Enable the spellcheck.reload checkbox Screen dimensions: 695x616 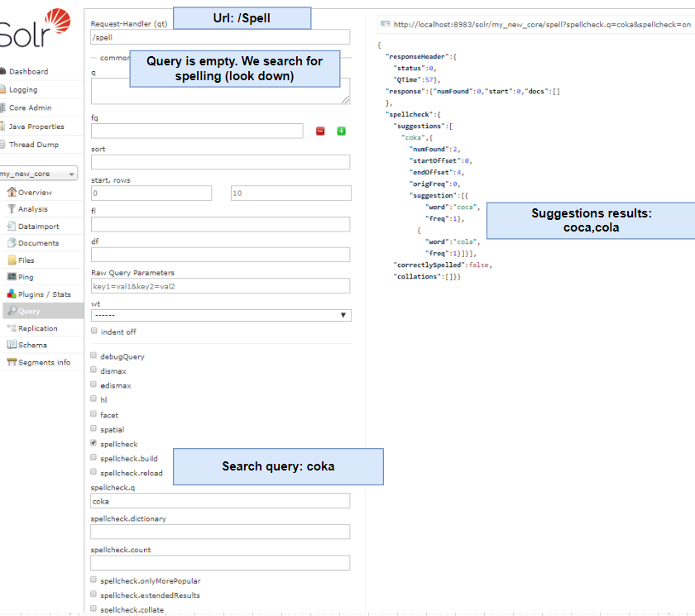(93, 472)
